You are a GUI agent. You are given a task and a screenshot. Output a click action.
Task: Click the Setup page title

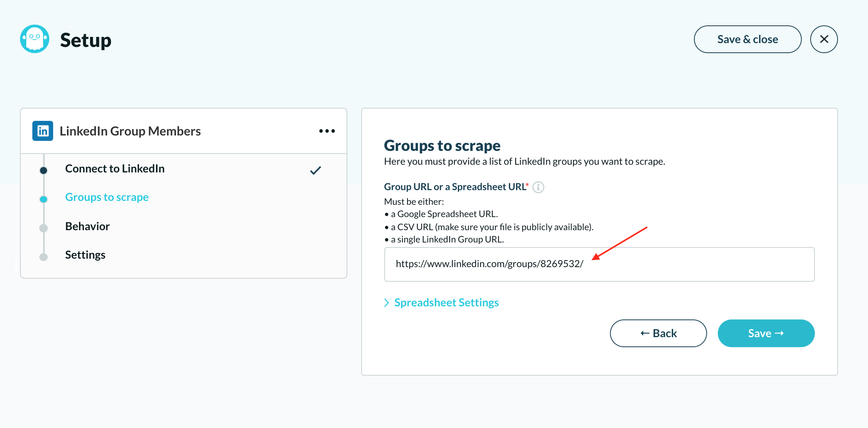[x=85, y=40]
